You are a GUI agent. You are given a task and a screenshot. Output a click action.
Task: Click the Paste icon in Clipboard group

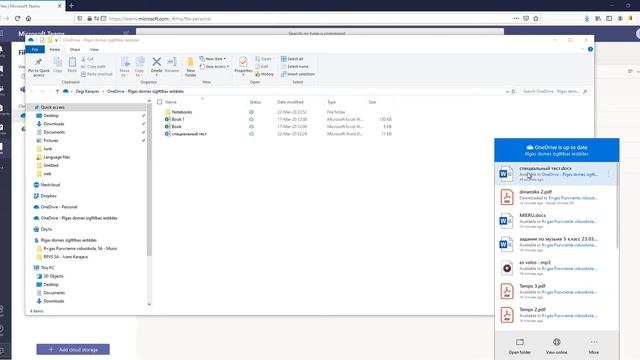coord(72,65)
